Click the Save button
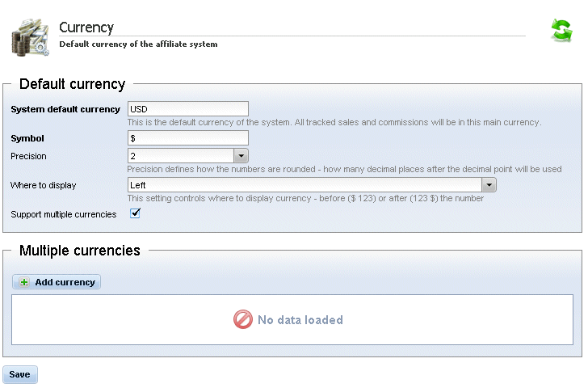 coord(20,374)
